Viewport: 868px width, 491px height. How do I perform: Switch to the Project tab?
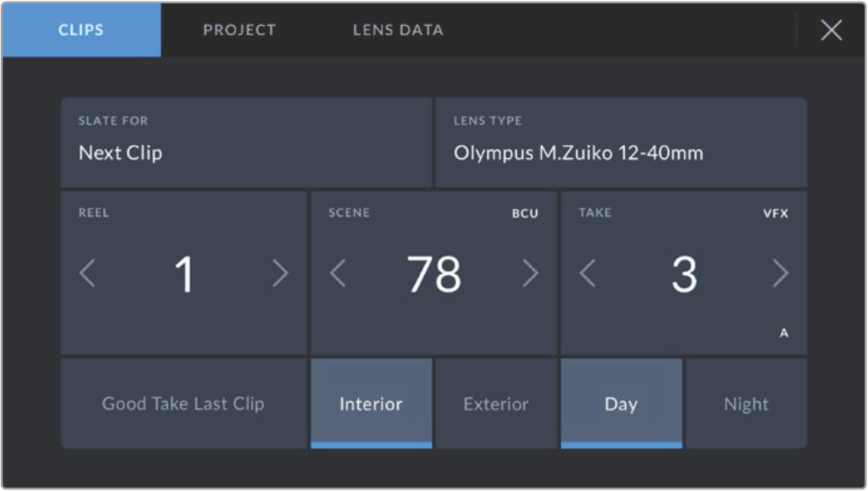(240, 31)
